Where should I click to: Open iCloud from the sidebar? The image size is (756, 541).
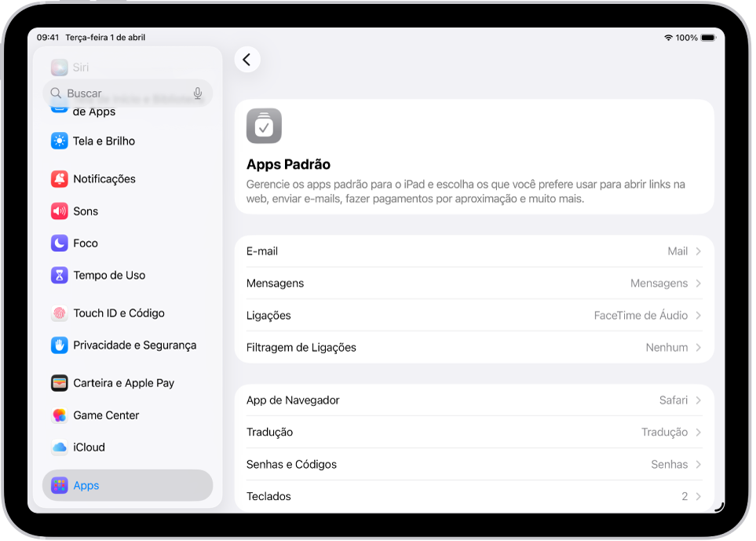(x=86, y=447)
